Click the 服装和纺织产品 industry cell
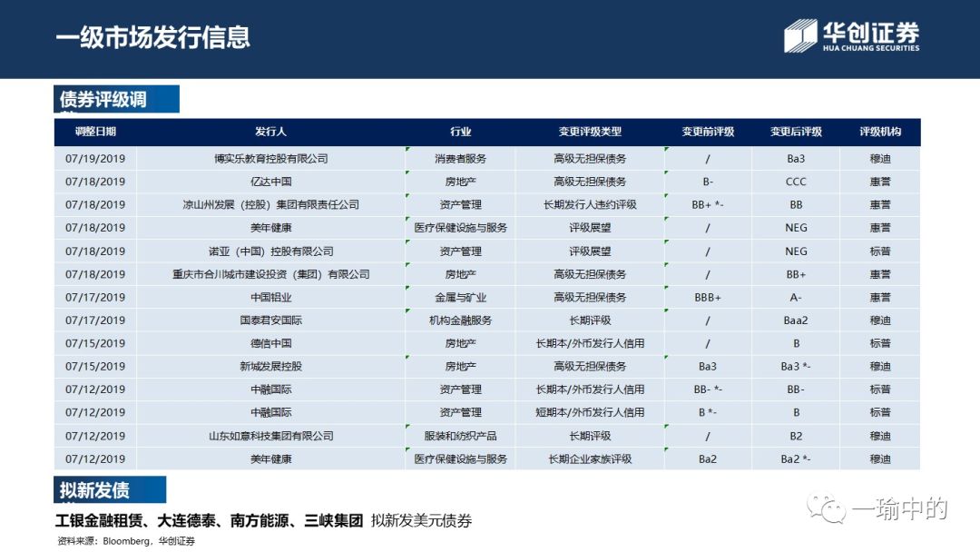Viewport: 980px width, 552px height. (461, 436)
